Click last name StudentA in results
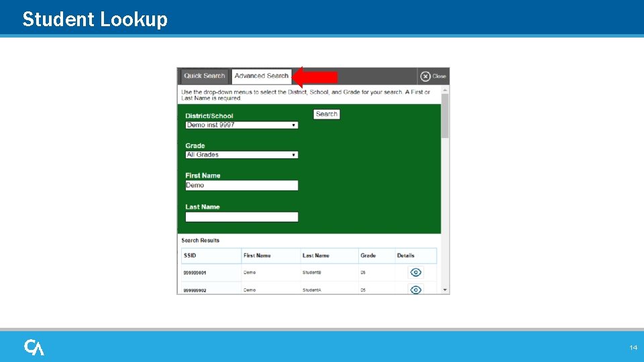This screenshot has width=644, height=362. coord(312,290)
